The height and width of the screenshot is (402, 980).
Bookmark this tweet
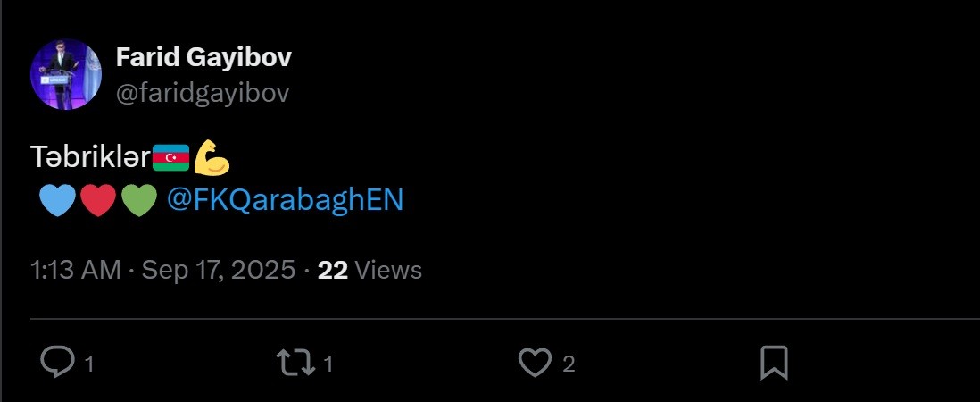pyautogui.click(x=773, y=363)
